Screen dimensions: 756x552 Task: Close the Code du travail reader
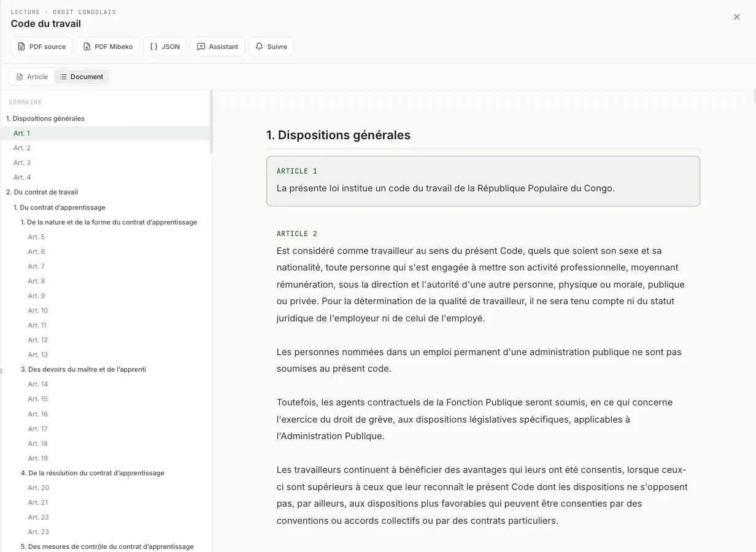pyautogui.click(x=736, y=17)
